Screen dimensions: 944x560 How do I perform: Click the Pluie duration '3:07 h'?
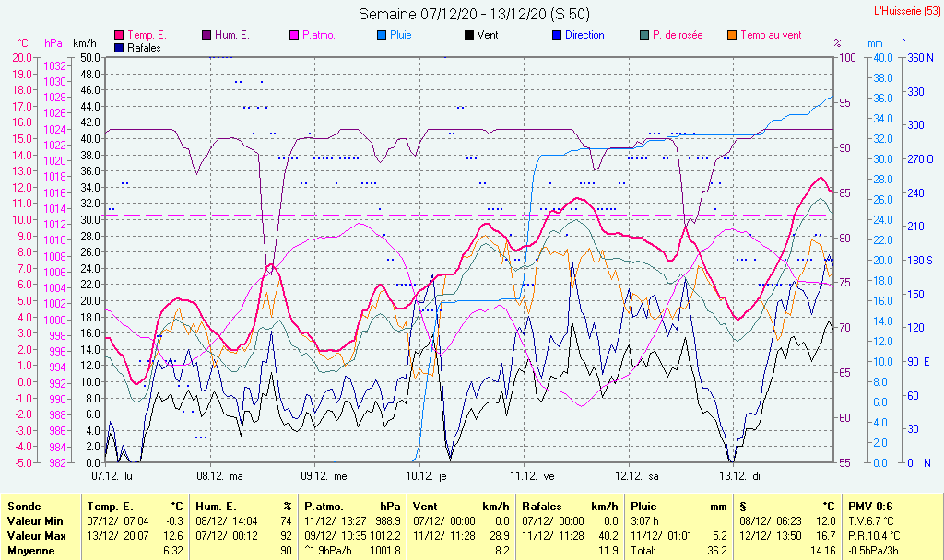point(644,521)
